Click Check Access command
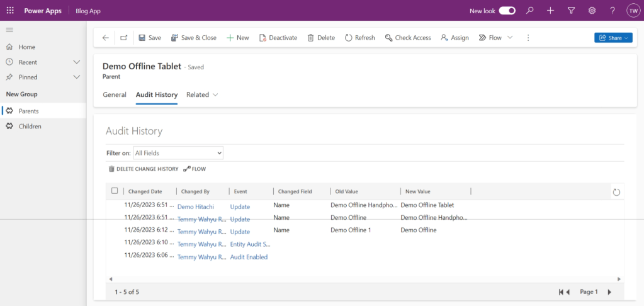The height and width of the screenshot is (306, 644). (408, 38)
